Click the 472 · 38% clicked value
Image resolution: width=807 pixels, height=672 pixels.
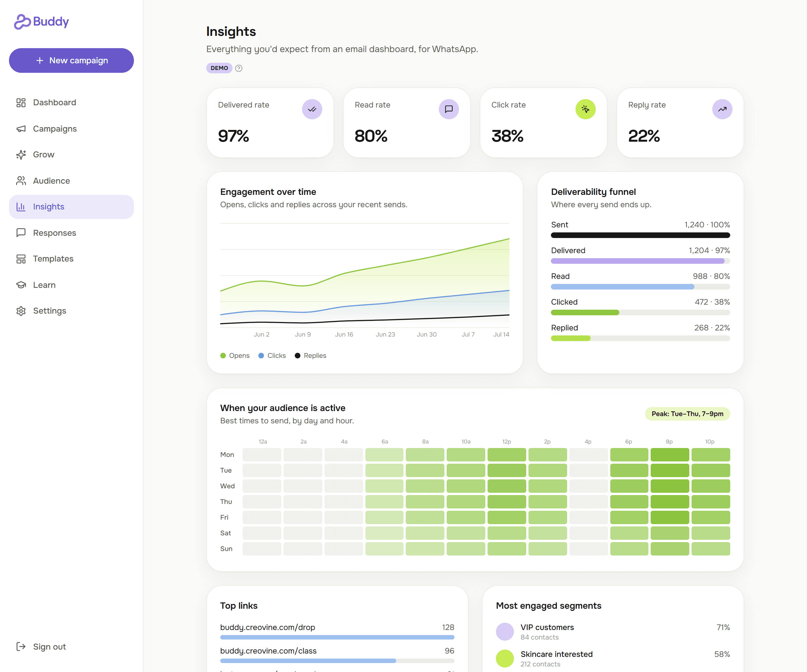coord(713,302)
